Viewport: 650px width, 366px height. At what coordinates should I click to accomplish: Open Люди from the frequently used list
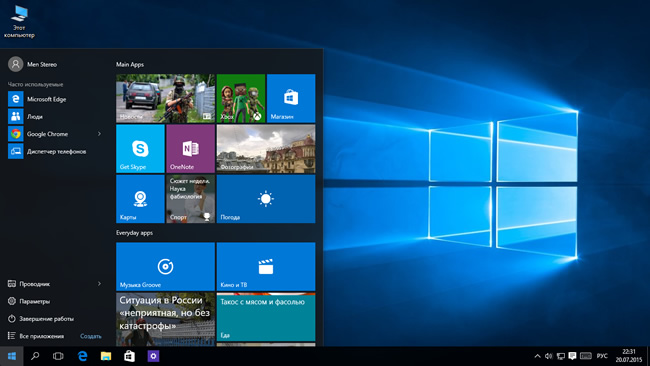pos(54,116)
